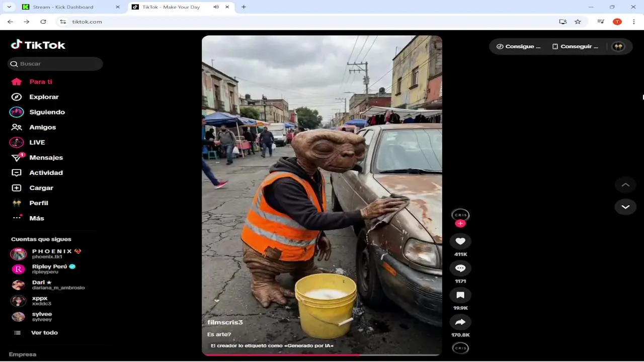This screenshot has height=362, width=644.
Task: Open the tab search dropdown
Action: tap(9, 7)
